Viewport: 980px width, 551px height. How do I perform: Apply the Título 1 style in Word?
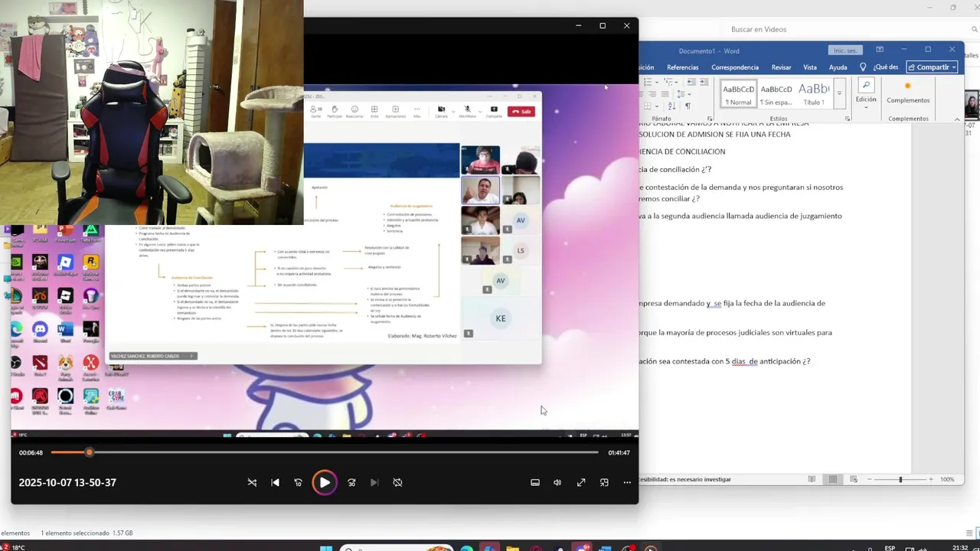814,94
